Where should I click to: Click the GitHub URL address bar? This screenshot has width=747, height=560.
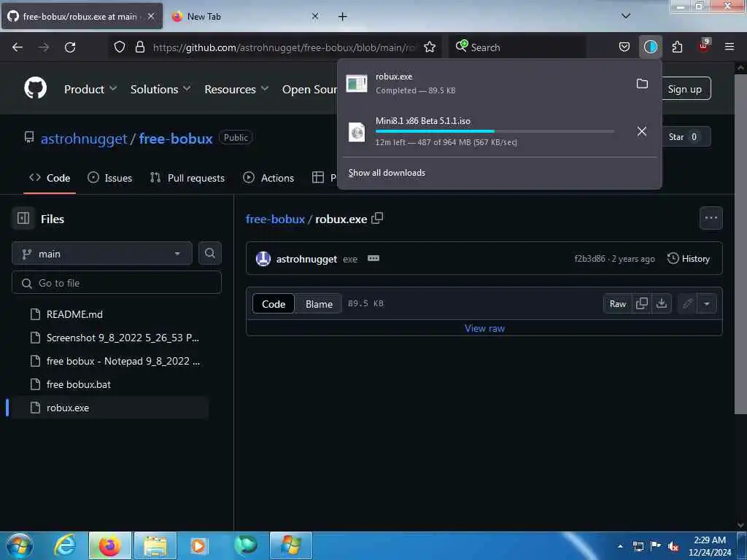click(x=284, y=47)
